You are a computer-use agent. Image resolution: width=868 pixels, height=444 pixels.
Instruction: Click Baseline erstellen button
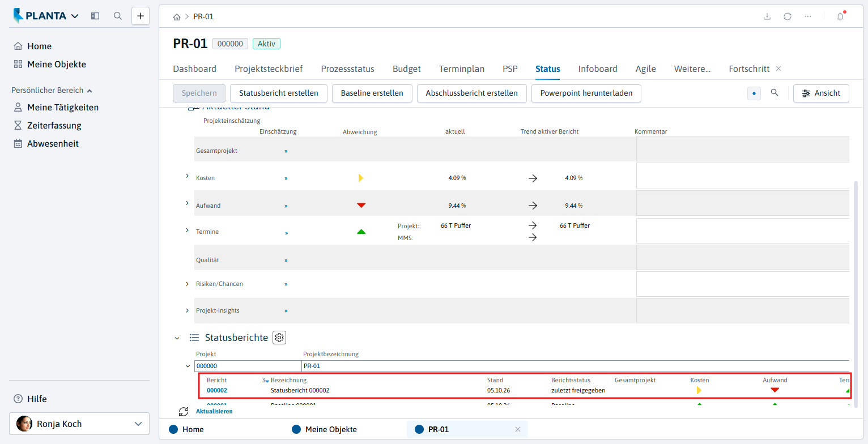[372, 93]
